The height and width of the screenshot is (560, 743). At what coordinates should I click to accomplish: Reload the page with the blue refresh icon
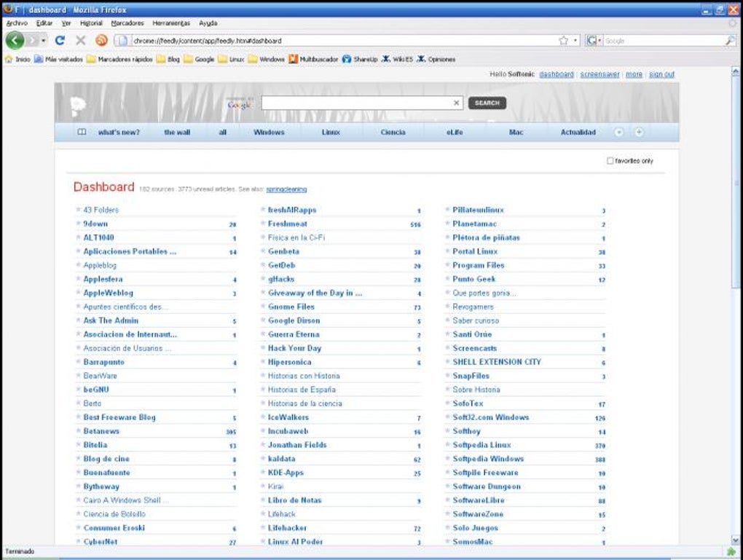click(60, 41)
